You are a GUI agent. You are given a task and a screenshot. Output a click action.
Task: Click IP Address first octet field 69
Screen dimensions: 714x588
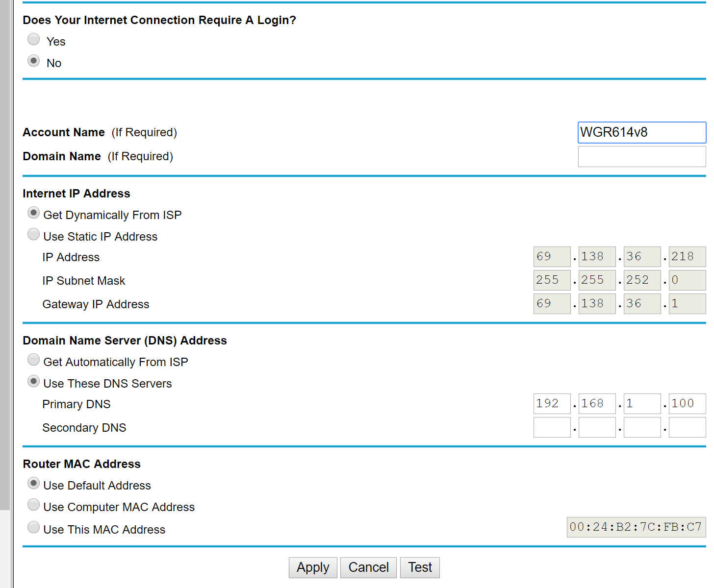pyautogui.click(x=552, y=257)
